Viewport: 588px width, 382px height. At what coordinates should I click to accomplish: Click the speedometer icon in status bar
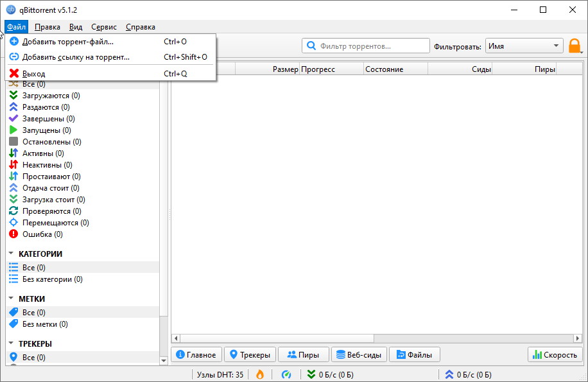[286, 374]
